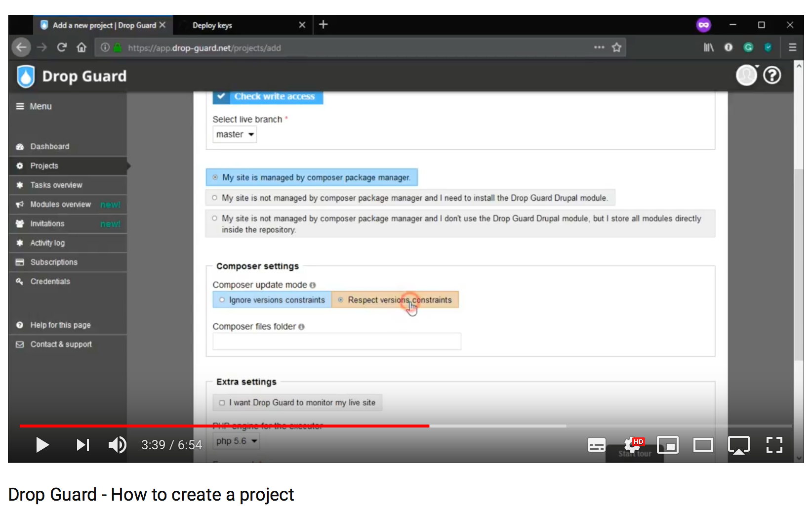Open the Credentials section
The image size is (812, 513).
pos(68,281)
